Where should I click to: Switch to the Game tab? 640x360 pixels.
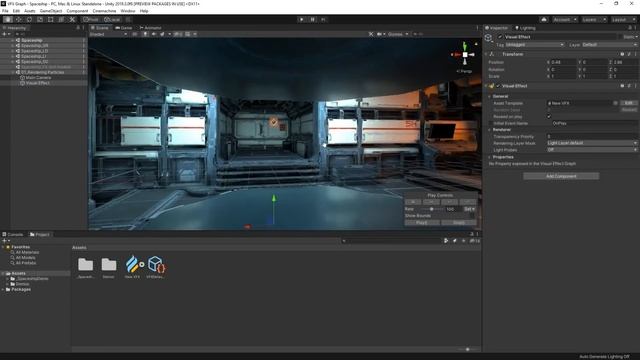124,28
